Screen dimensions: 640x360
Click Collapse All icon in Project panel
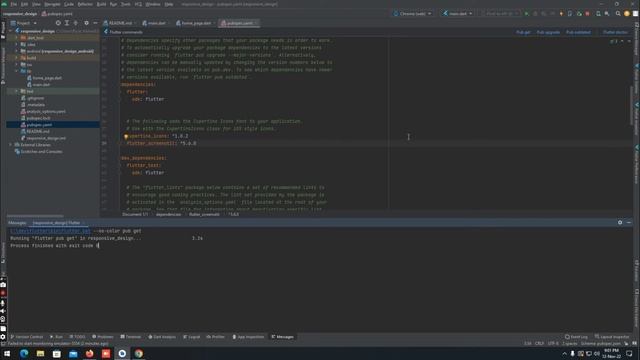(x=76, y=23)
